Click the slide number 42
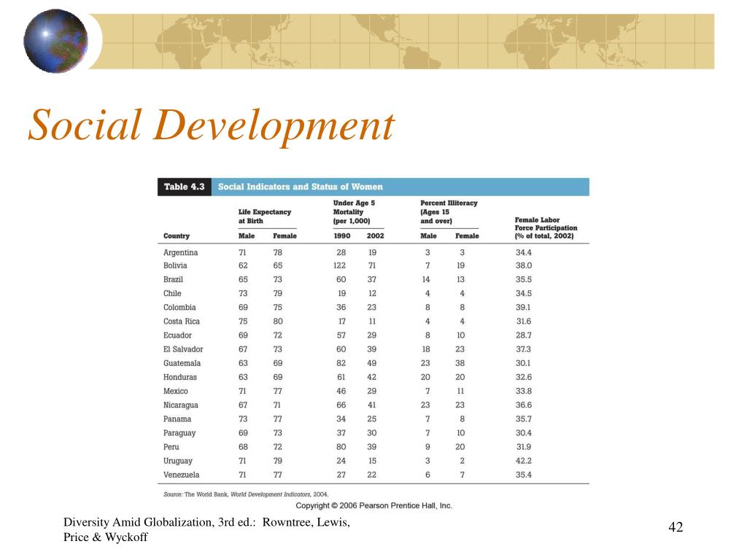This screenshot has width=747, height=560. click(x=676, y=526)
